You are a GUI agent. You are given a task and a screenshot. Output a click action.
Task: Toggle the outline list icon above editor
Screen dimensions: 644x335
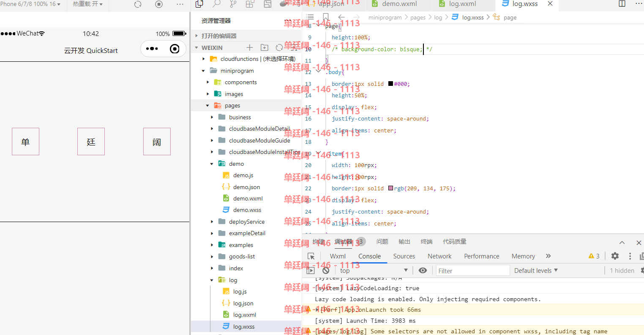click(310, 17)
